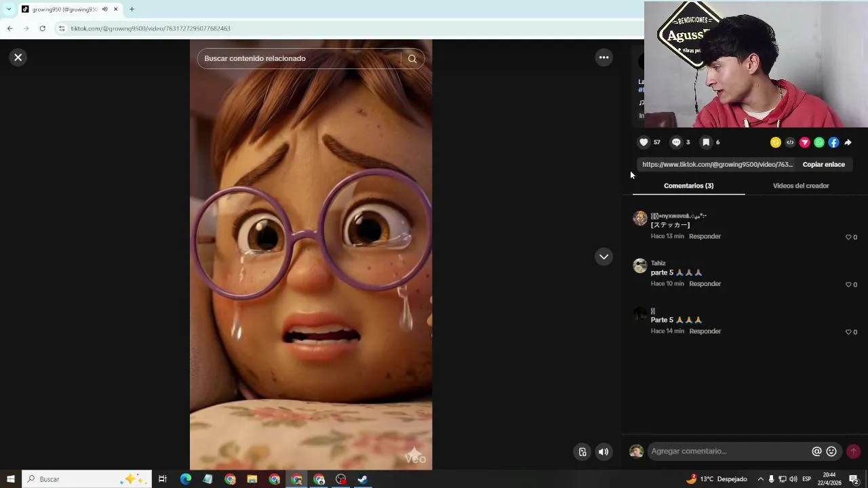
Task: Open comments via the speech bubble icon
Action: tap(676, 142)
